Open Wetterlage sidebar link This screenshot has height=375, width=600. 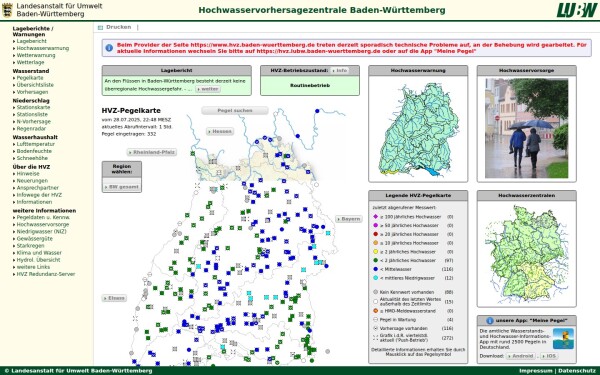pyautogui.click(x=30, y=62)
